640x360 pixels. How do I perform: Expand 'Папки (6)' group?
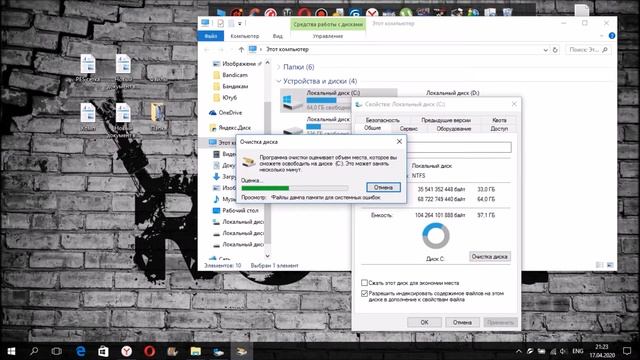click(279, 67)
